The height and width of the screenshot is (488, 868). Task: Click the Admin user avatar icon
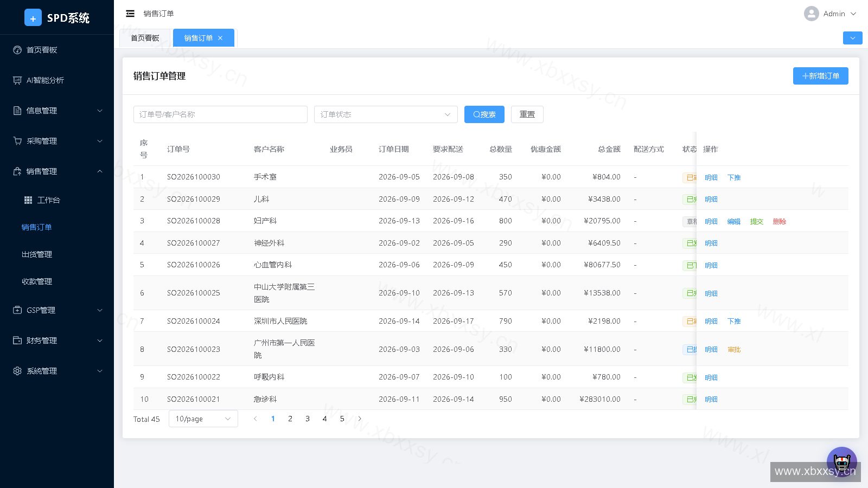pos(811,14)
